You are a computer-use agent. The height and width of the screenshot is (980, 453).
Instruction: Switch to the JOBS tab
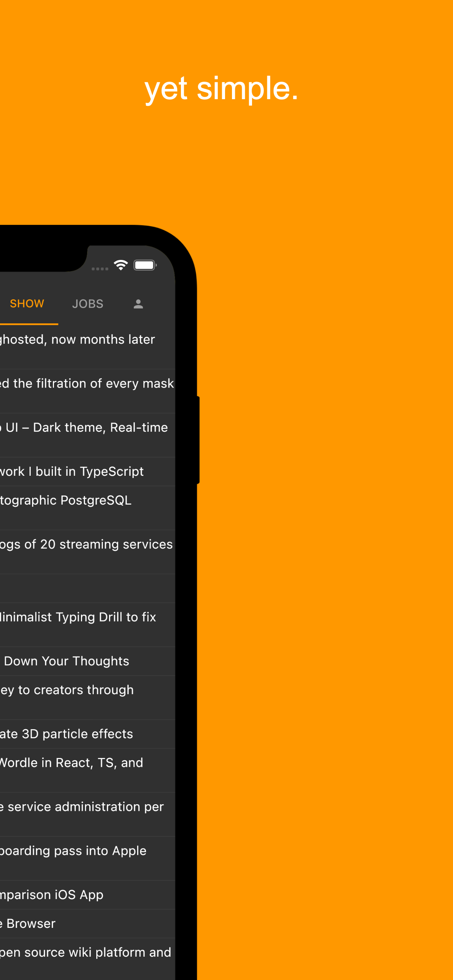point(88,304)
